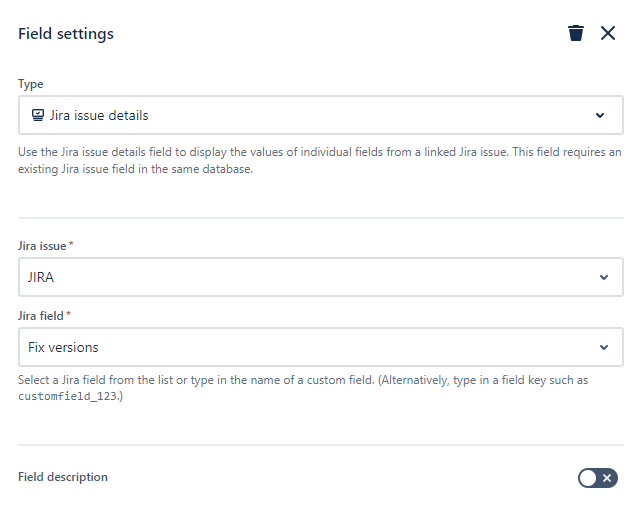636x521 pixels.
Task: Click the 'Fix versions' field value
Action: click(63, 347)
